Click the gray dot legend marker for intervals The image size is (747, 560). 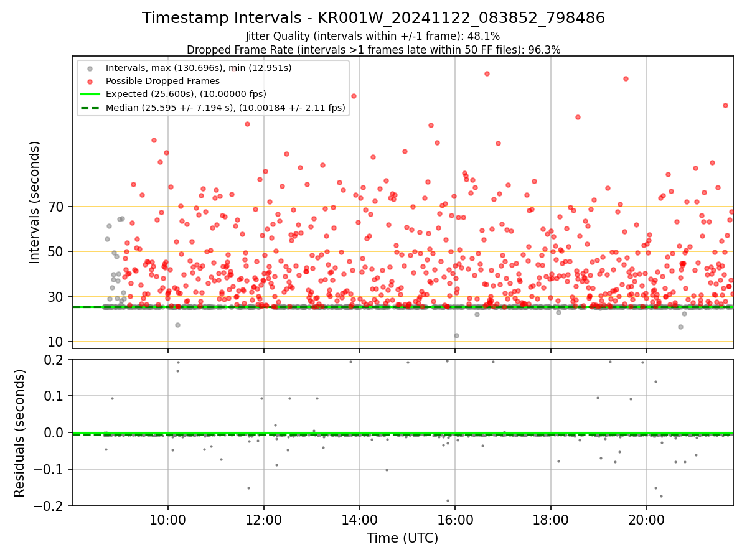click(90, 68)
